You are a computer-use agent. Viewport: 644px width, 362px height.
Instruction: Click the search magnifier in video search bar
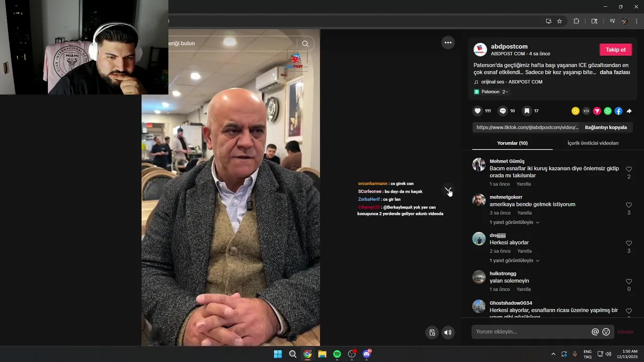305,44
